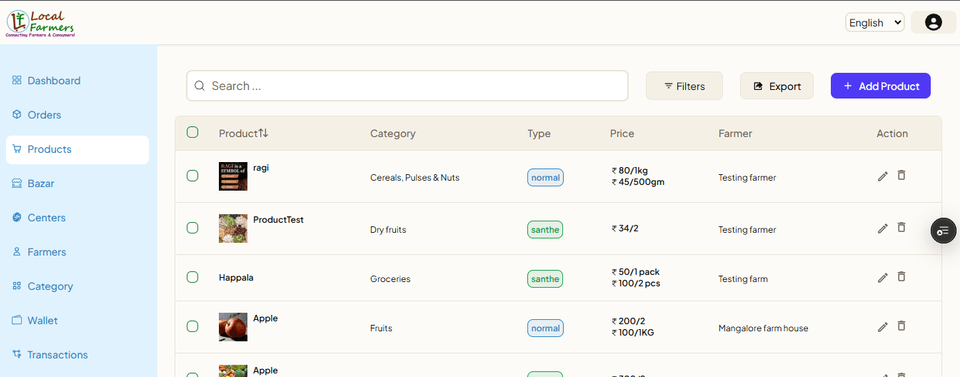The width and height of the screenshot is (960, 377).
Task: Click the 'Groceries' category cell
Action: [390, 279]
